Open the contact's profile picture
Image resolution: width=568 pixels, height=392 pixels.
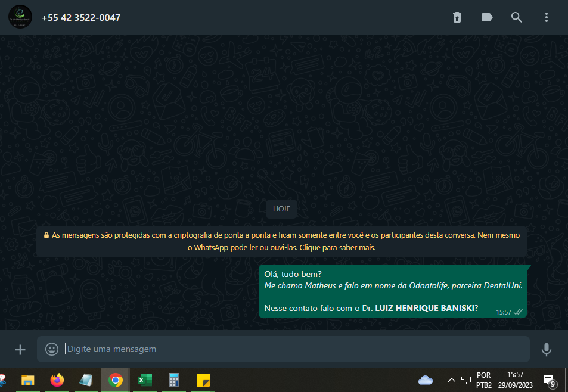[x=20, y=17]
